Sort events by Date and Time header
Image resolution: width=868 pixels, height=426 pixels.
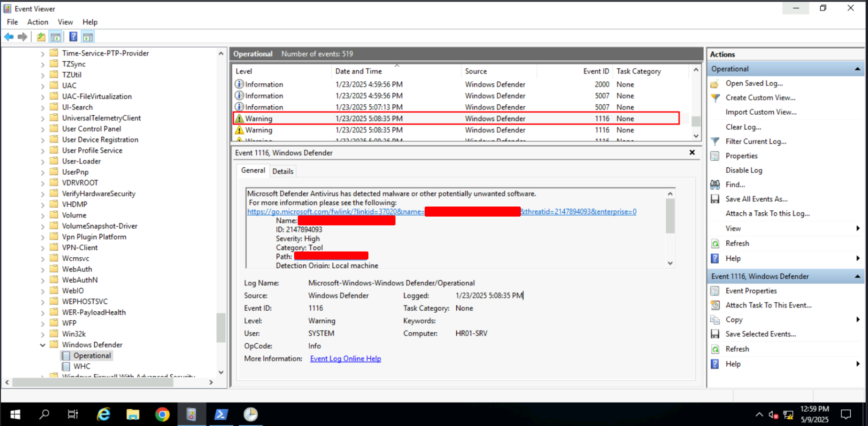396,71
